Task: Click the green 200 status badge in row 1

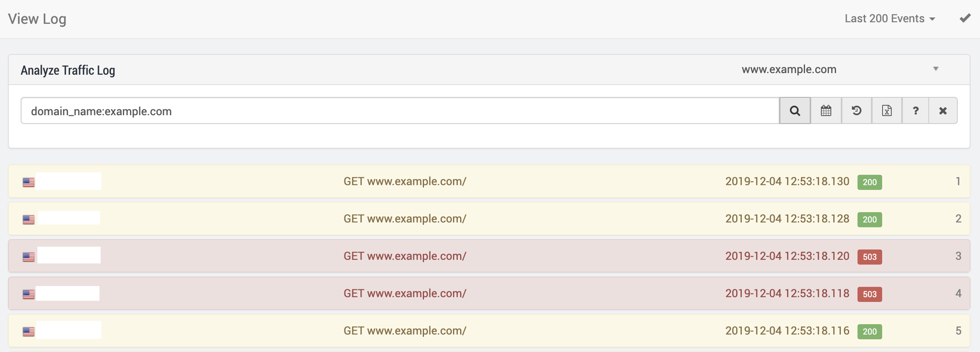Action: click(x=869, y=182)
